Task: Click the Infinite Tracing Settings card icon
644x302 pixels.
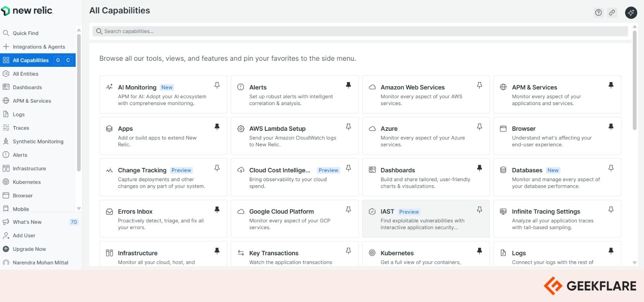Action: point(503,211)
